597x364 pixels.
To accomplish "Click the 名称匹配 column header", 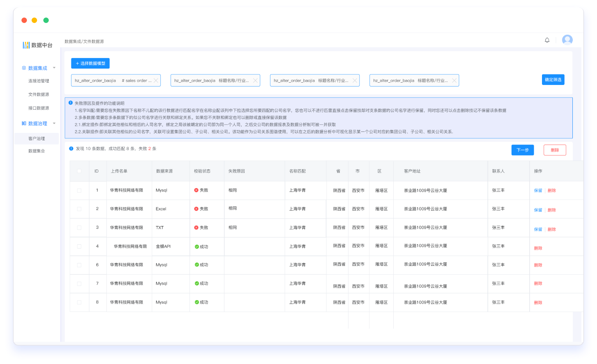I will point(297,171).
